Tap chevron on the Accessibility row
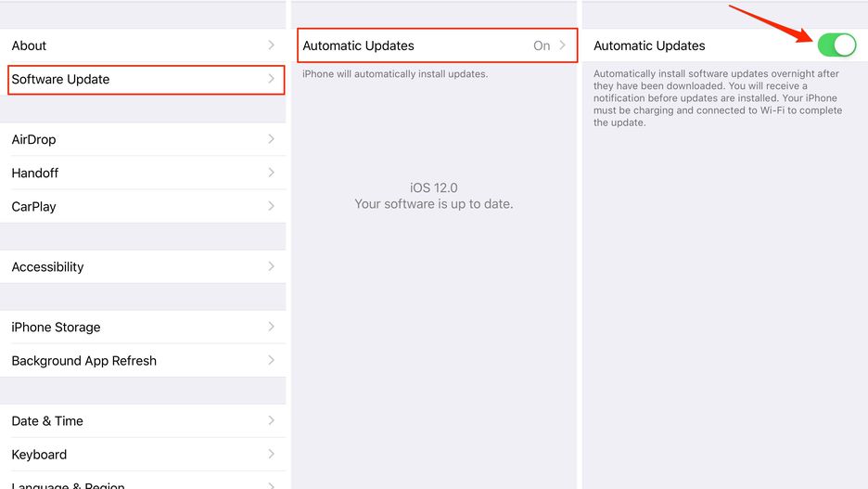 click(x=271, y=266)
